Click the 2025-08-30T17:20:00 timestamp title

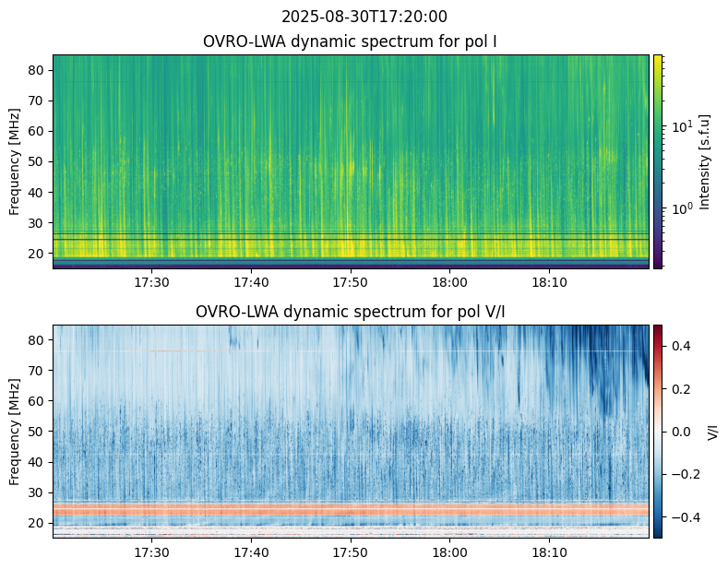pos(364,17)
